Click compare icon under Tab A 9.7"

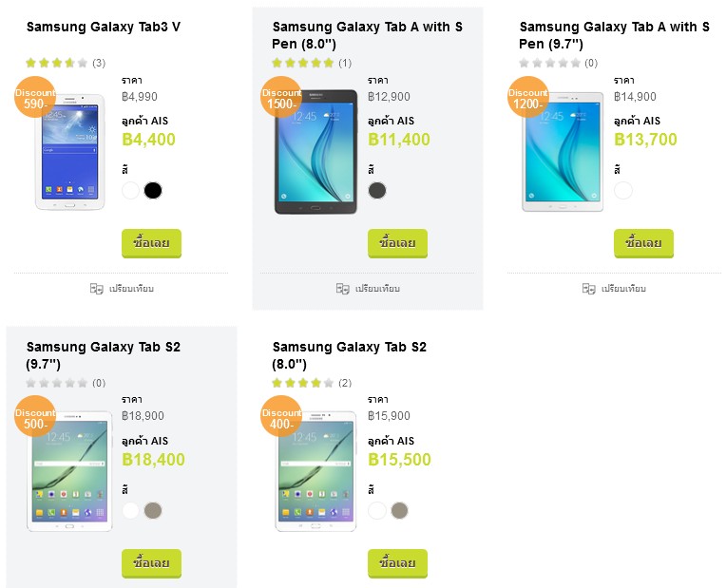pyautogui.click(x=589, y=288)
